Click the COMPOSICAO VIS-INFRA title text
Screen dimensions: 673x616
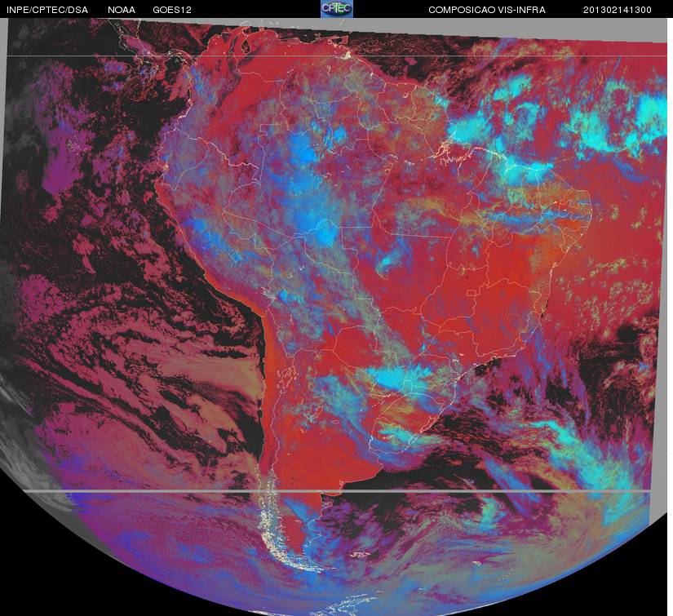[x=487, y=10]
